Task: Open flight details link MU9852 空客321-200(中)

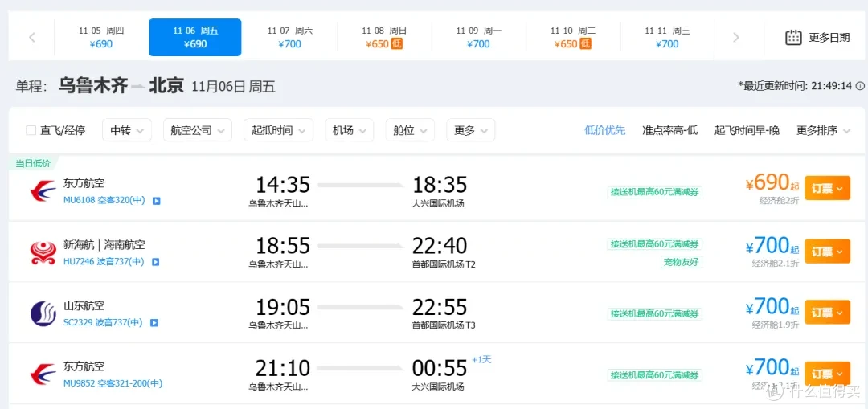Action: 113,383
